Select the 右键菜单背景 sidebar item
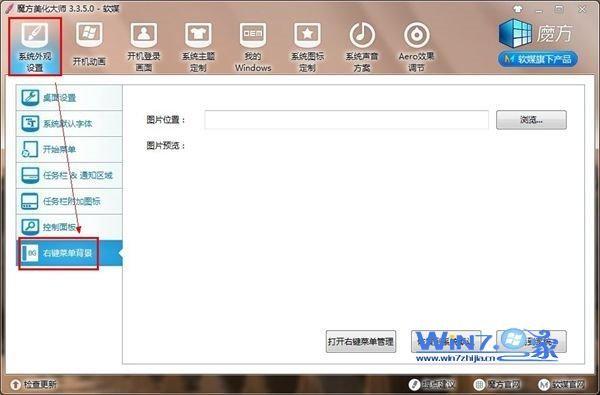The height and width of the screenshot is (395, 600). (69, 253)
